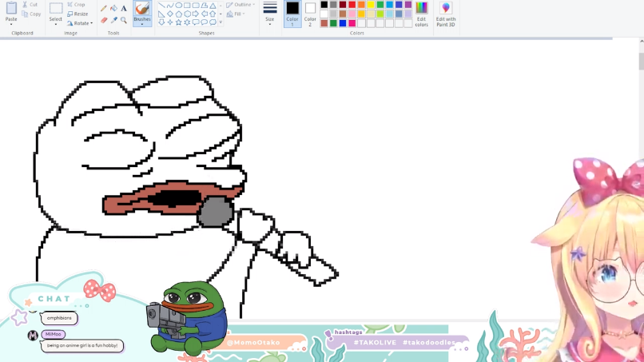Click the Resize button

78,14
